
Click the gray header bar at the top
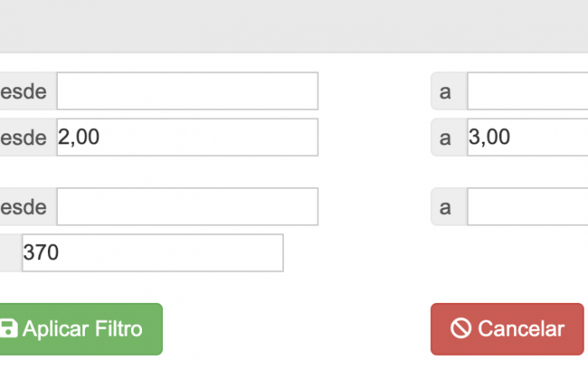294,26
